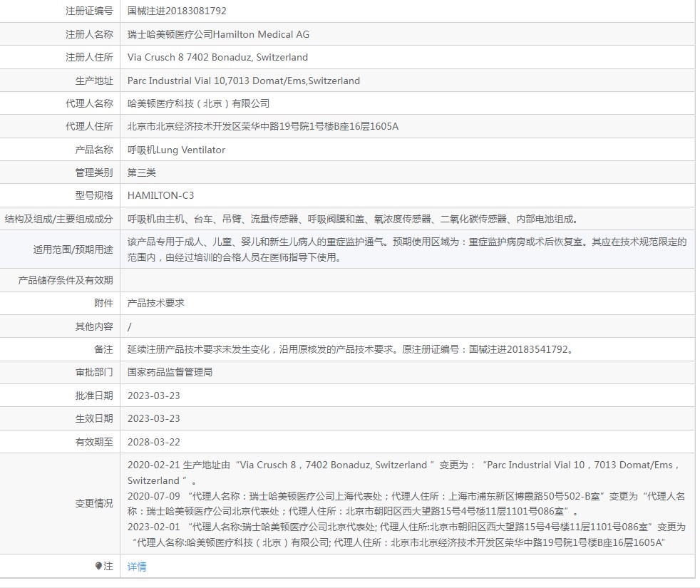Click the bulb icon beside 注
This screenshot has height=588, width=700.
coord(98,566)
